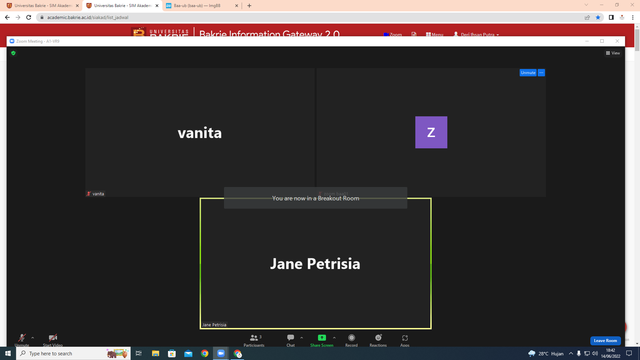
Task: Open the Participants panel
Action: [254, 340]
